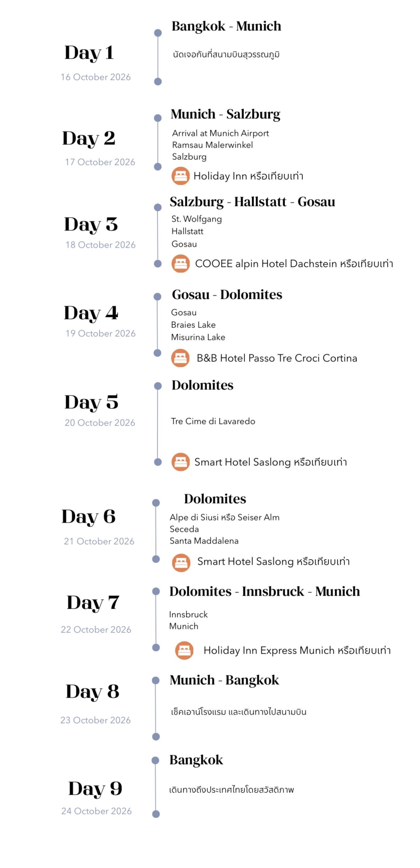The width and height of the screenshot is (420, 868).
Task: Click the bed icon beside B&B Hotel Passo
Action: pyautogui.click(x=180, y=358)
